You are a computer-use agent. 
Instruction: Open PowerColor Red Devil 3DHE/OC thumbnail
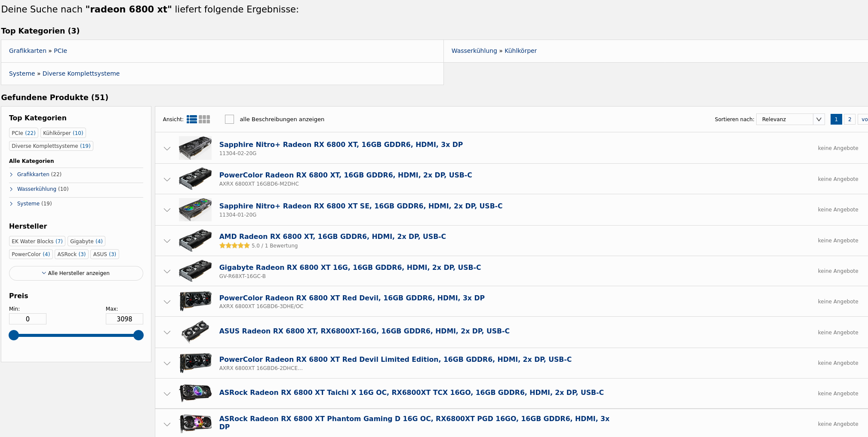coord(195,302)
